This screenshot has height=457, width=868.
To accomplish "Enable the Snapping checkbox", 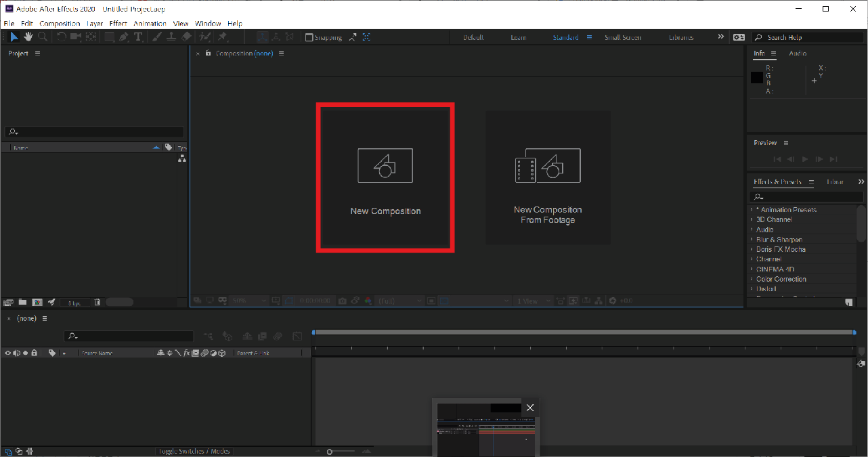I will pyautogui.click(x=309, y=37).
